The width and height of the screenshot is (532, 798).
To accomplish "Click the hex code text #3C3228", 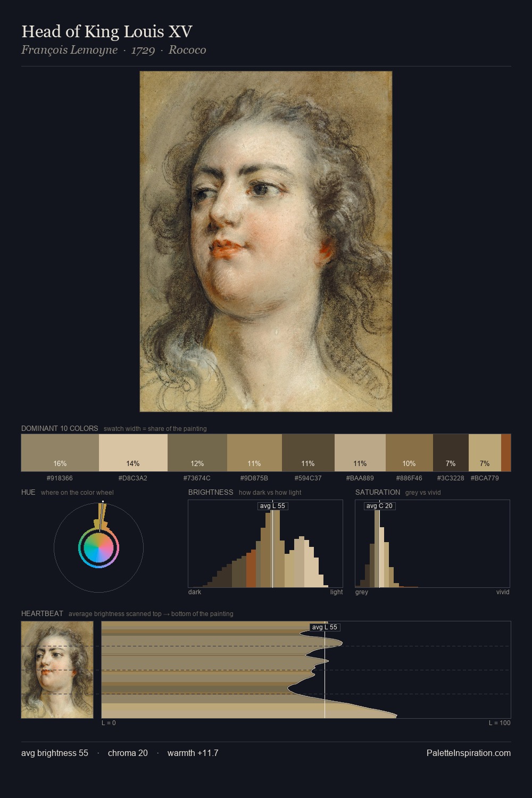I will click(x=451, y=478).
